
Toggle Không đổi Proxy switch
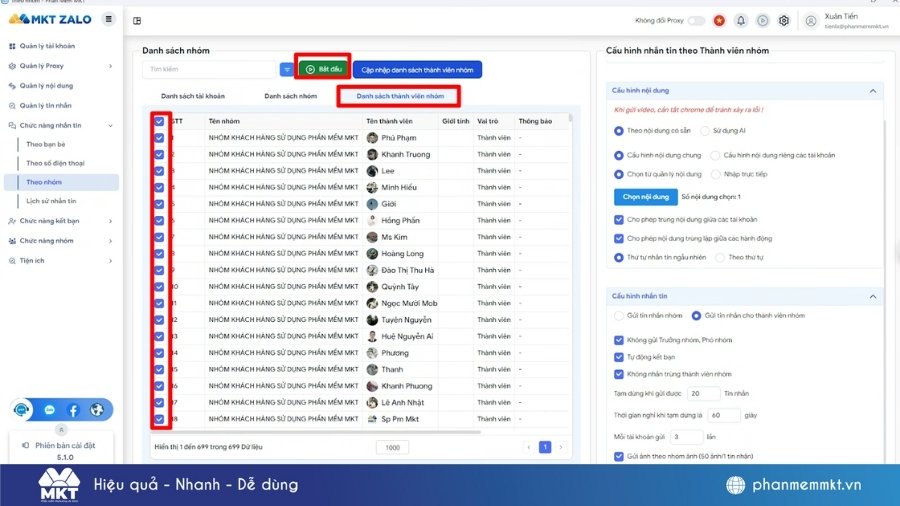point(696,21)
